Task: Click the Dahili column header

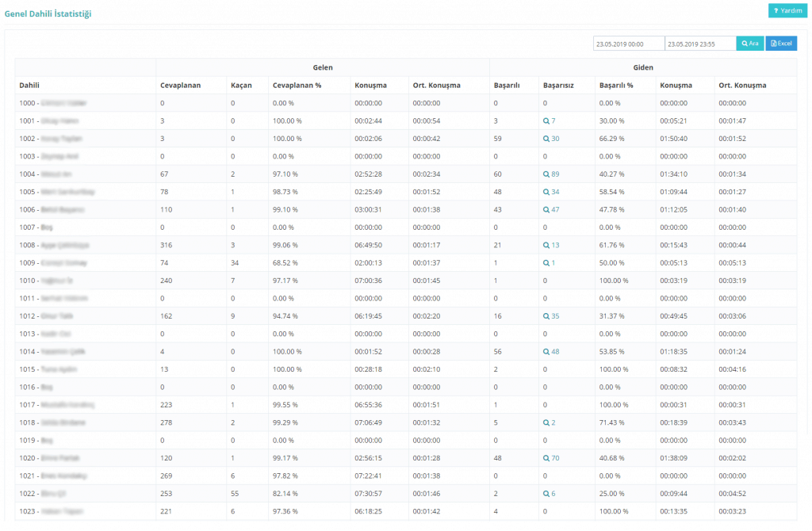Action: tap(29, 85)
